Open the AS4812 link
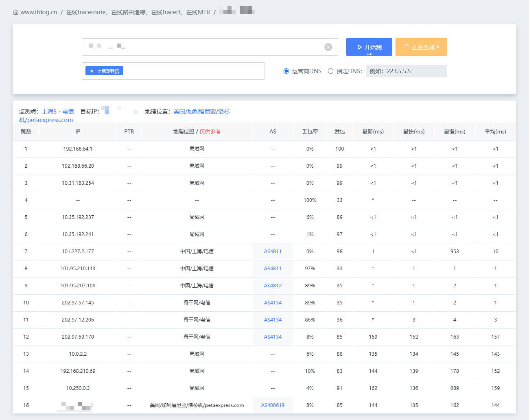 [273, 286]
